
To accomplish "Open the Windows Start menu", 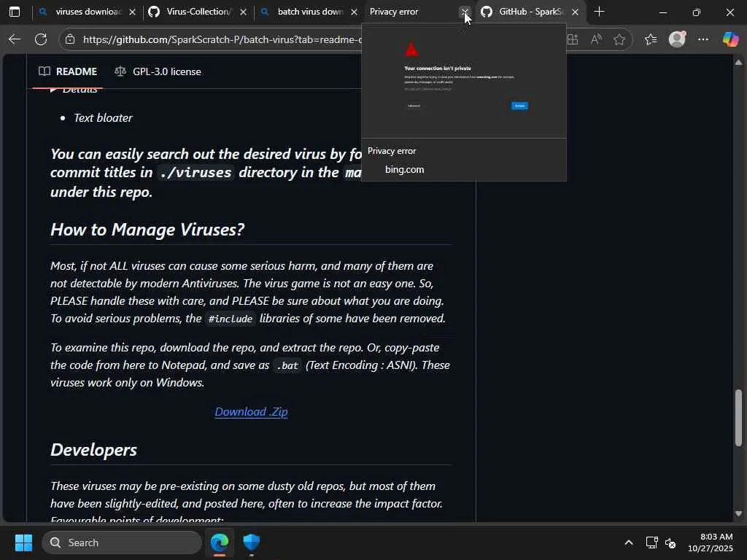I will point(23,542).
